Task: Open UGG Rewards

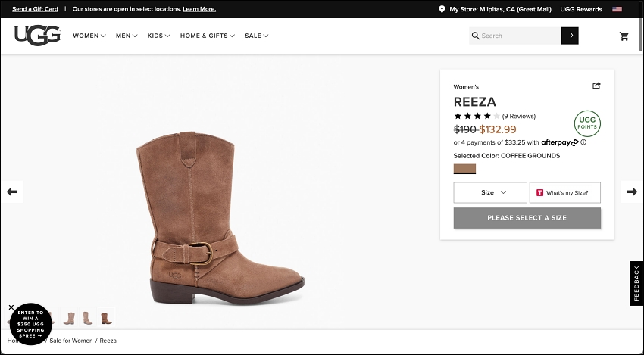Action: (581, 9)
